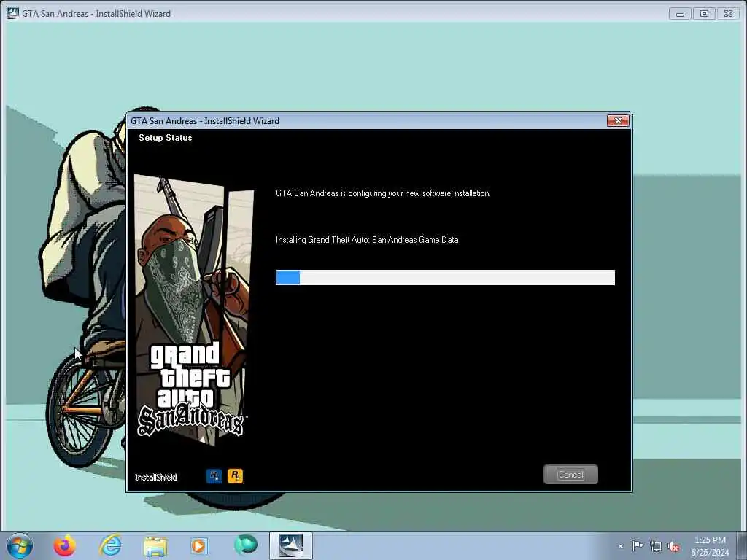Maximize the outer InstallShield background window
Viewport: 747px width, 560px height.
[704, 14]
